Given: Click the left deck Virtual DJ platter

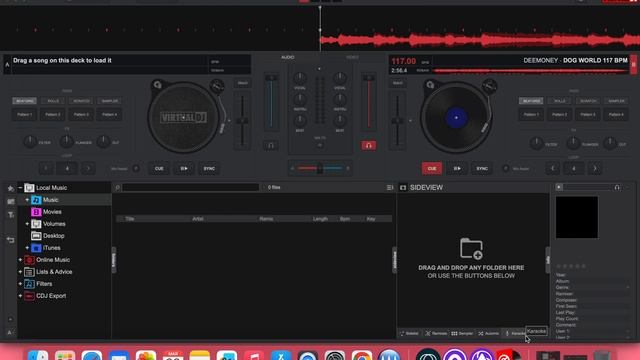Looking at the screenshot, I should tap(183, 118).
